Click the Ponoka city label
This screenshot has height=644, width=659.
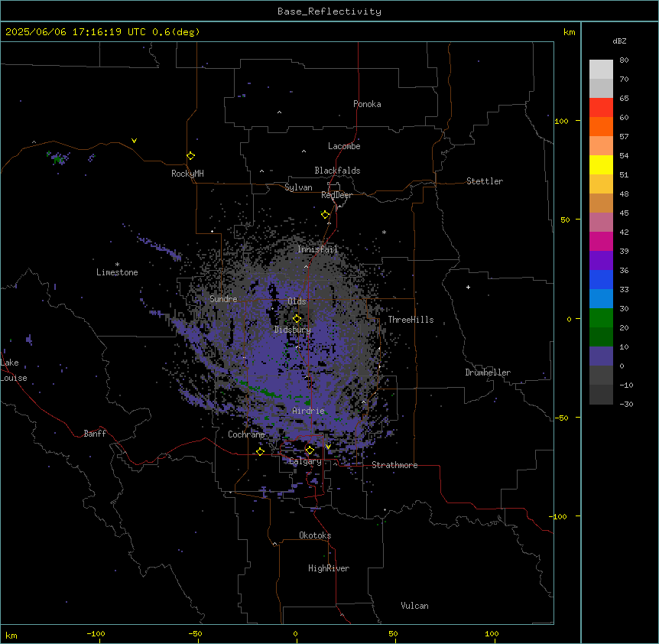(x=367, y=104)
